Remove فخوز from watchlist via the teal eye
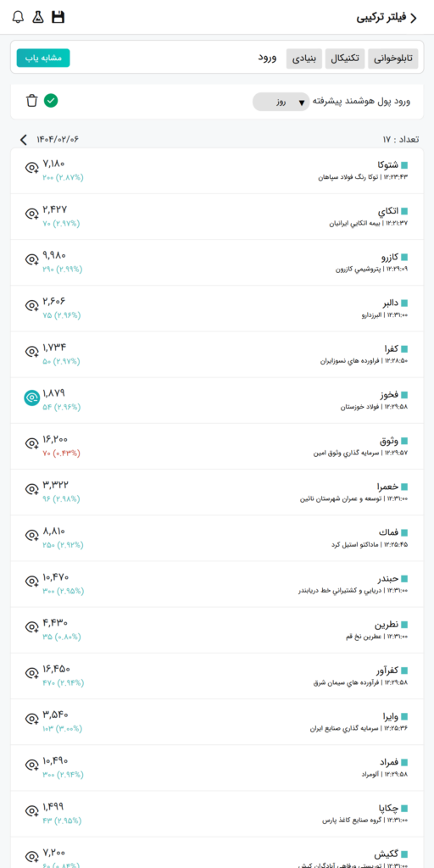This screenshot has height=868, width=434. pos(31,398)
